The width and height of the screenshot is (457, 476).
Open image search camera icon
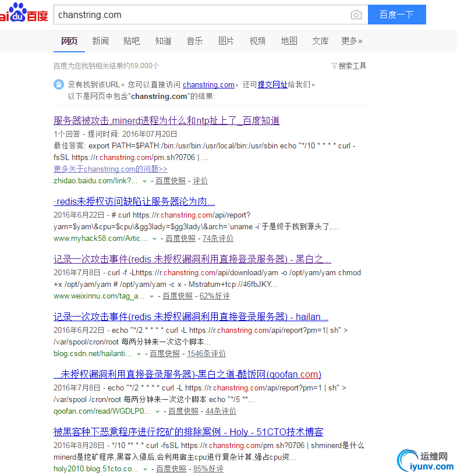[x=356, y=15]
